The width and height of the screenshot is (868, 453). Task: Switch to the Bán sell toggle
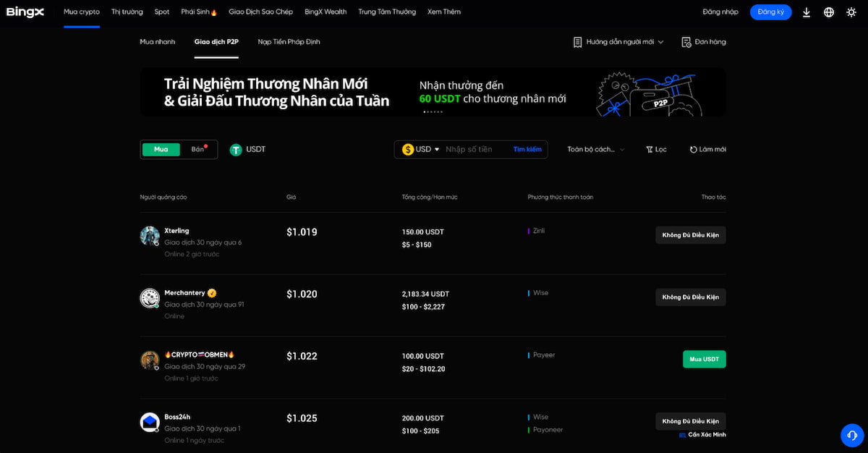[198, 149]
